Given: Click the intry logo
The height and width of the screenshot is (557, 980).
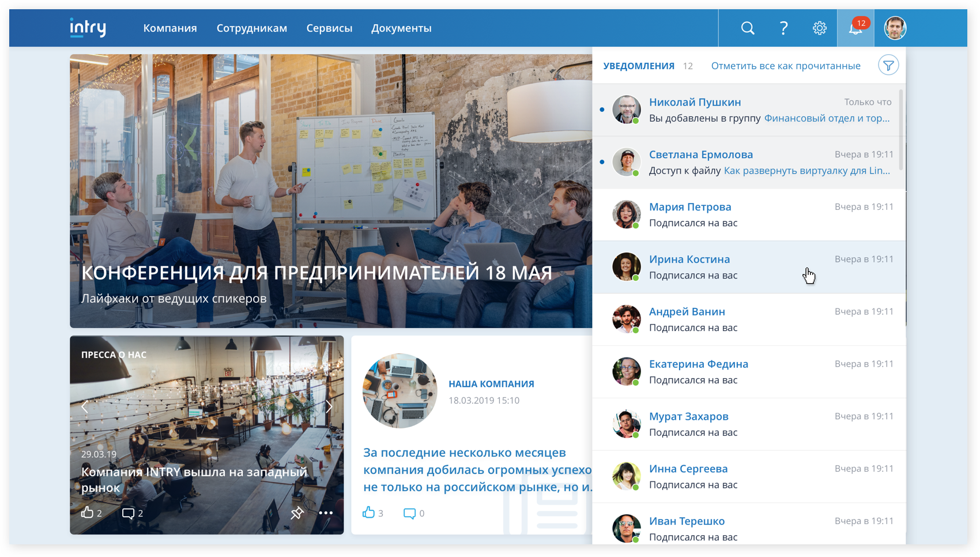Looking at the screenshot, I should click(x=88, y=27).
